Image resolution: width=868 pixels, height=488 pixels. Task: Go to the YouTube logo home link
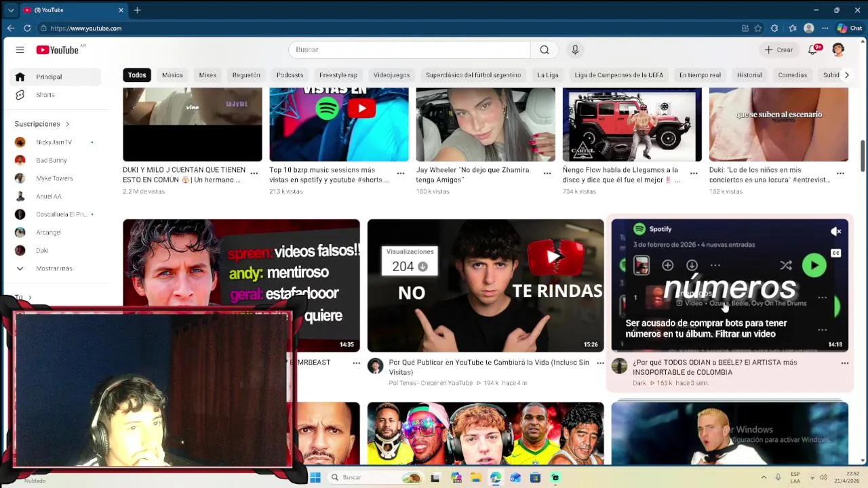pos(58,49)
